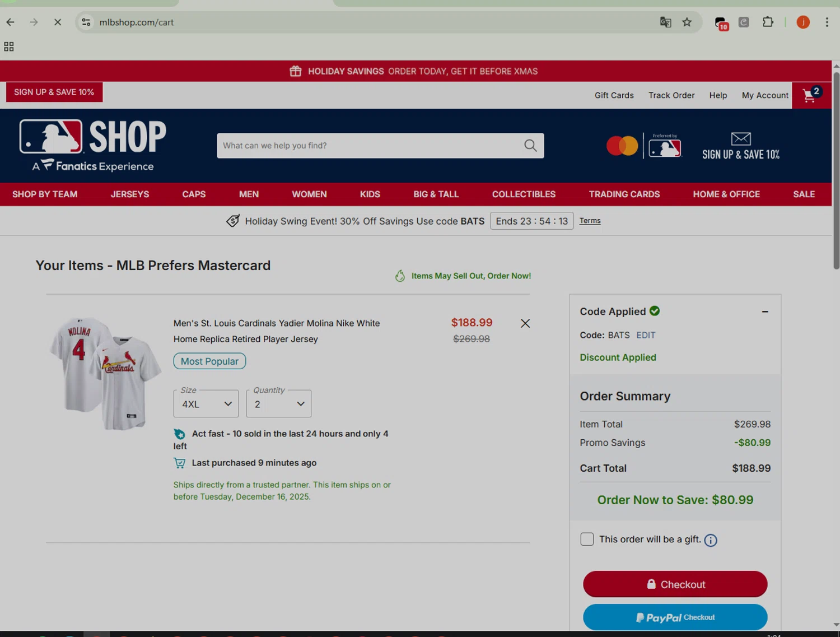Bookmark this page with the star icon

687,22
